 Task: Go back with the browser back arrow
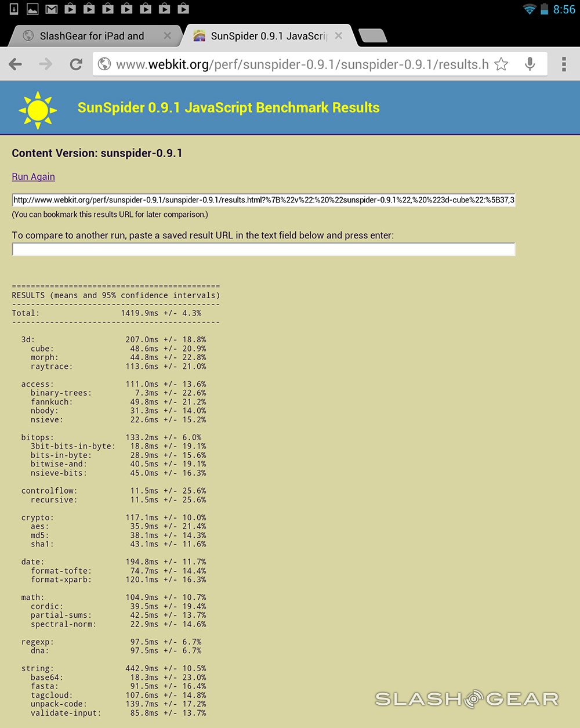click(x=16, y=64)
